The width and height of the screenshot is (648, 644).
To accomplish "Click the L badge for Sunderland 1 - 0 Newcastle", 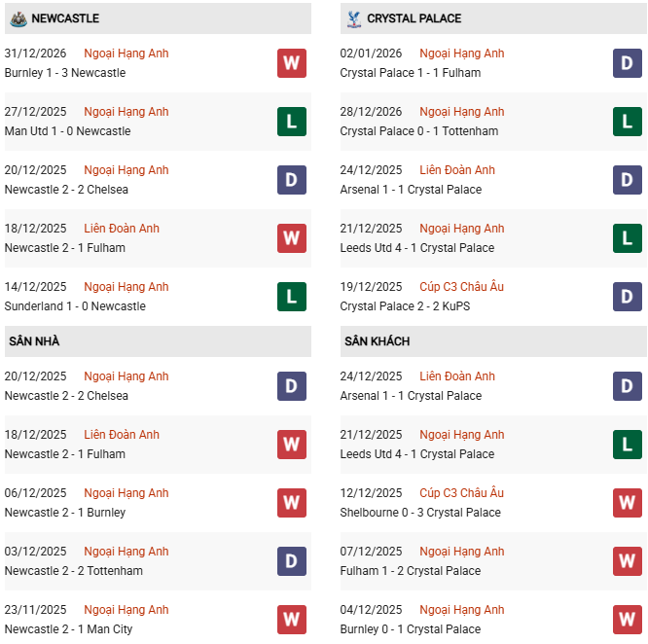I will 292,297.
